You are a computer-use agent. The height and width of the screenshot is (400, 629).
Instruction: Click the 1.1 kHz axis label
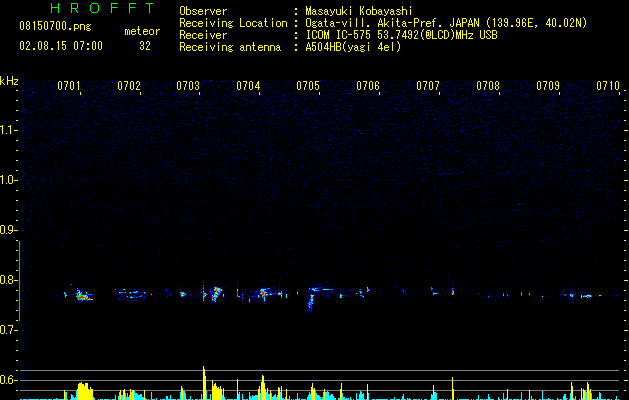point(8,130)
